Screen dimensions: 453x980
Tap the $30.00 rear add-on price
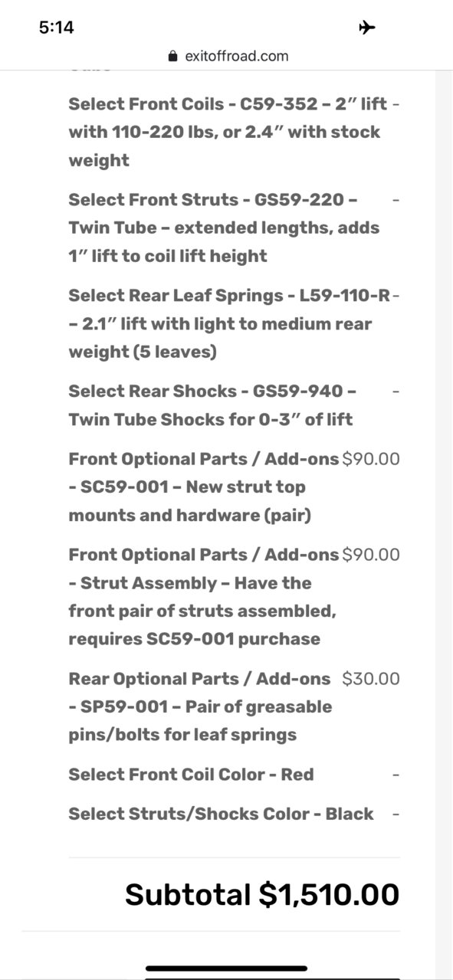(371, 678)
